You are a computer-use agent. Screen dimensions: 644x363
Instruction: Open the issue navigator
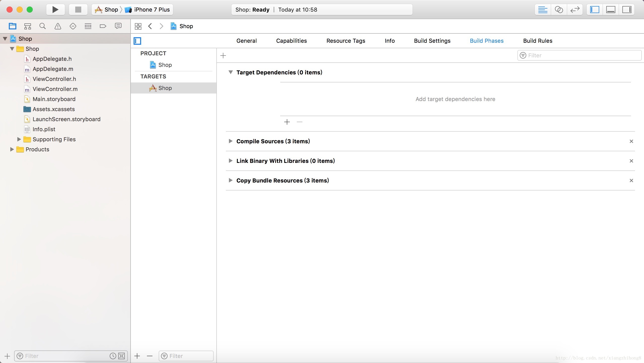pyautogui.click(x=58, y=26)
